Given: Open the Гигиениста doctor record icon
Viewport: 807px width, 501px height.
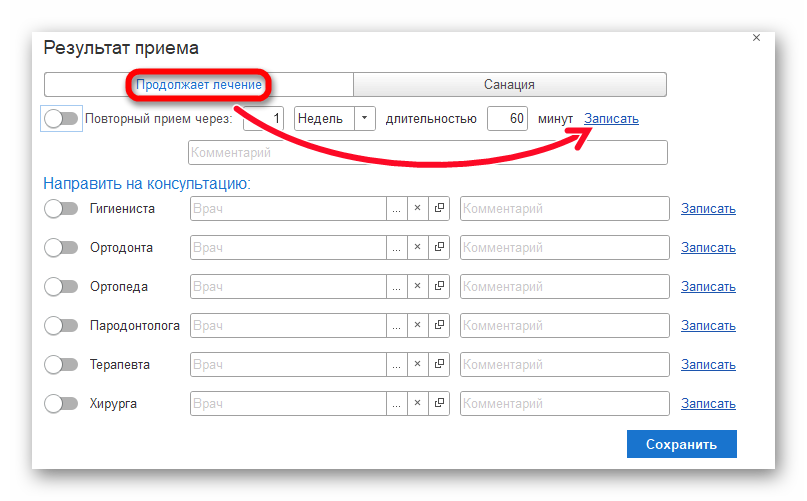Looking at the screenshot, I should tap(439, 208).
